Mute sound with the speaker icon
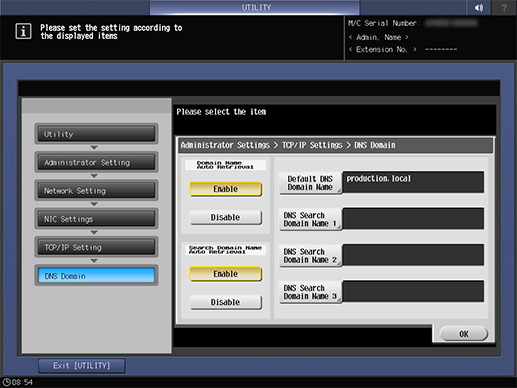 click(x=478, y=7)
